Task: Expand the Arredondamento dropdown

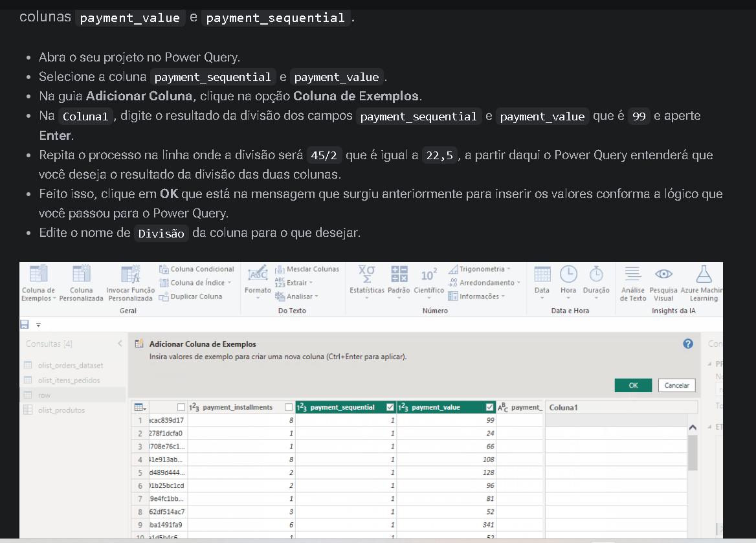Action: pos(519,283)
